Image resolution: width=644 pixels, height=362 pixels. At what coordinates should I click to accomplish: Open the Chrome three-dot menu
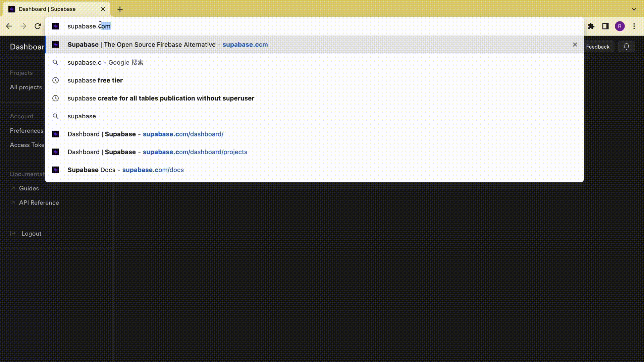pos(634,26)
